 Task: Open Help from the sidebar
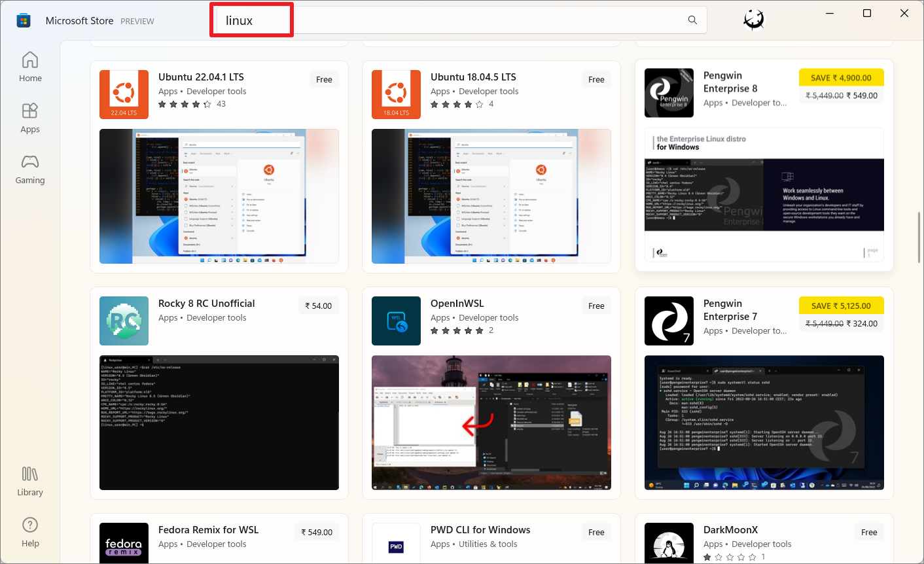pyautogui.click(x=30, y=531)
